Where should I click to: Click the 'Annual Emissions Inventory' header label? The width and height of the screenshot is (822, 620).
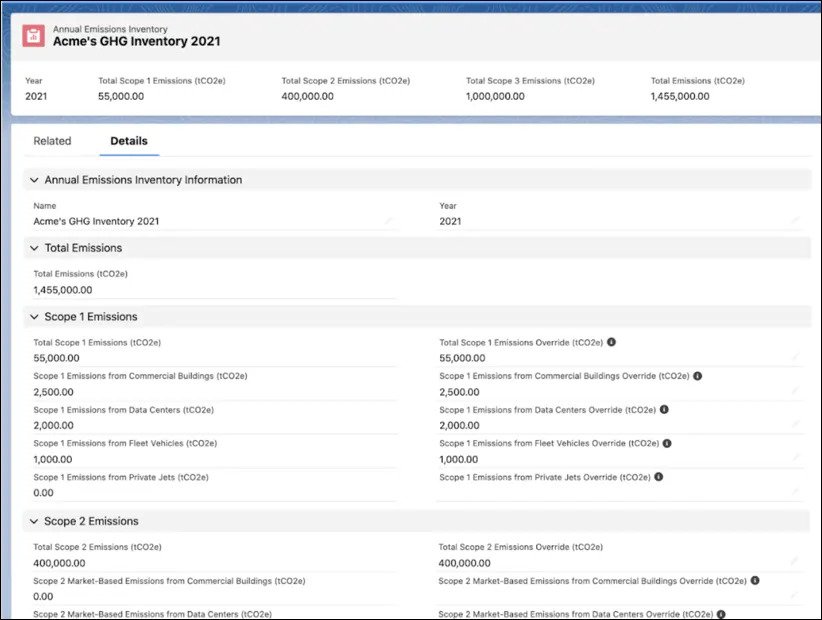(110, 29)
